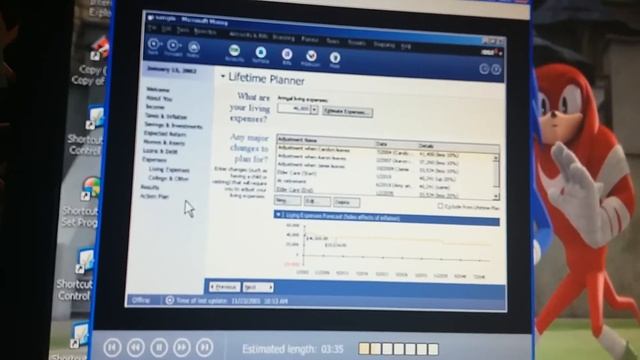Screen dimensions: 640x360
Task: Select Homes & Assets in sidebar
Action: point(164,142)
